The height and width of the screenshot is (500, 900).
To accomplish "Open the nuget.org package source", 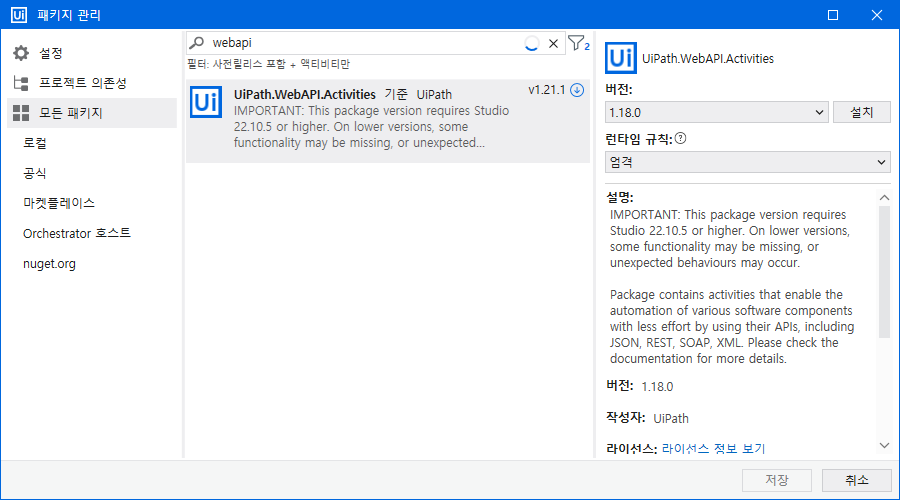I will [49, 263].
